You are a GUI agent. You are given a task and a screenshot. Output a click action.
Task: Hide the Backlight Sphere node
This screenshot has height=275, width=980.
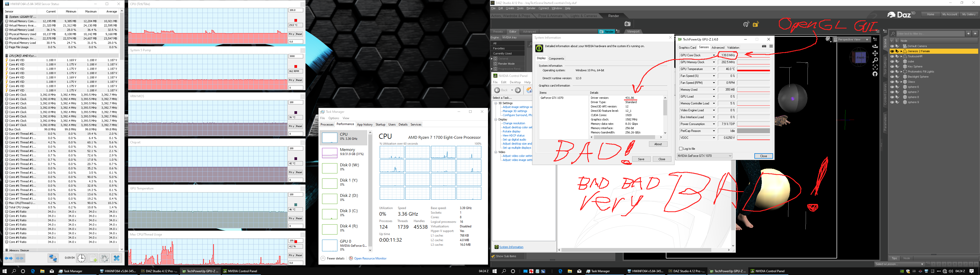coord(892,77)
